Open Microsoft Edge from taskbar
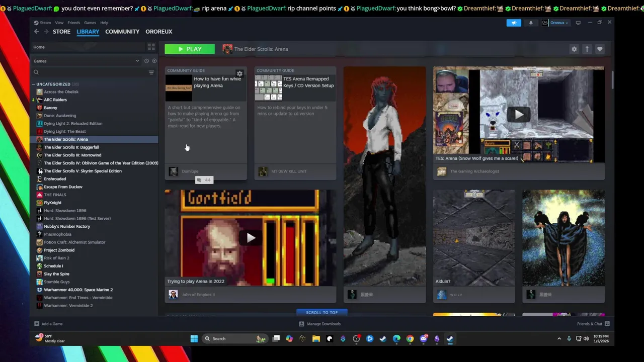This screenshot has width=644, height=362. pos(396,338)
